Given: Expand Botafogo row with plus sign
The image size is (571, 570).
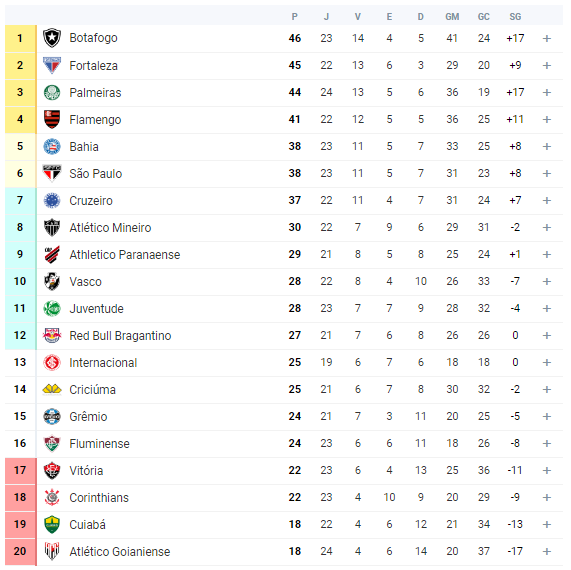Looking at the screenshot, I should click(547, 38).
